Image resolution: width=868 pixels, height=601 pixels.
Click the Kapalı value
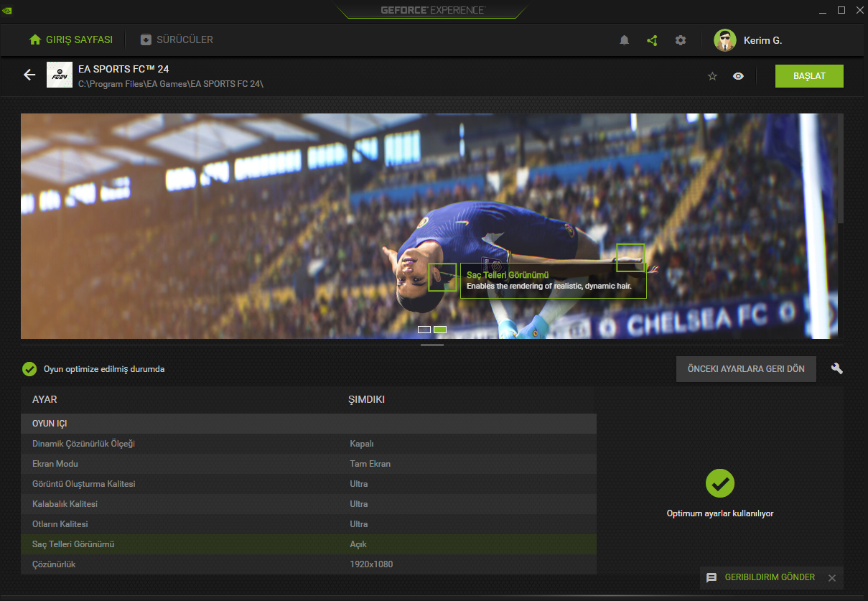coord(362,444)
